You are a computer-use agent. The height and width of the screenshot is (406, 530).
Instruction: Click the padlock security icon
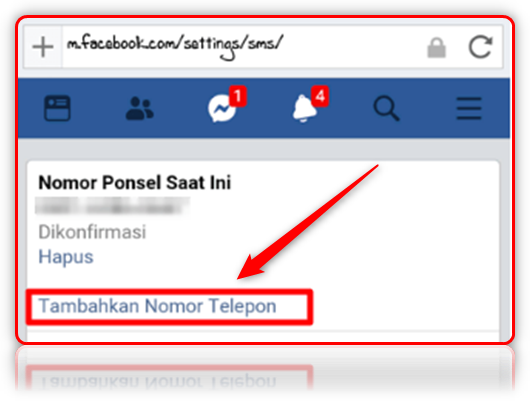pyautogui.click(x=436, y=48)
